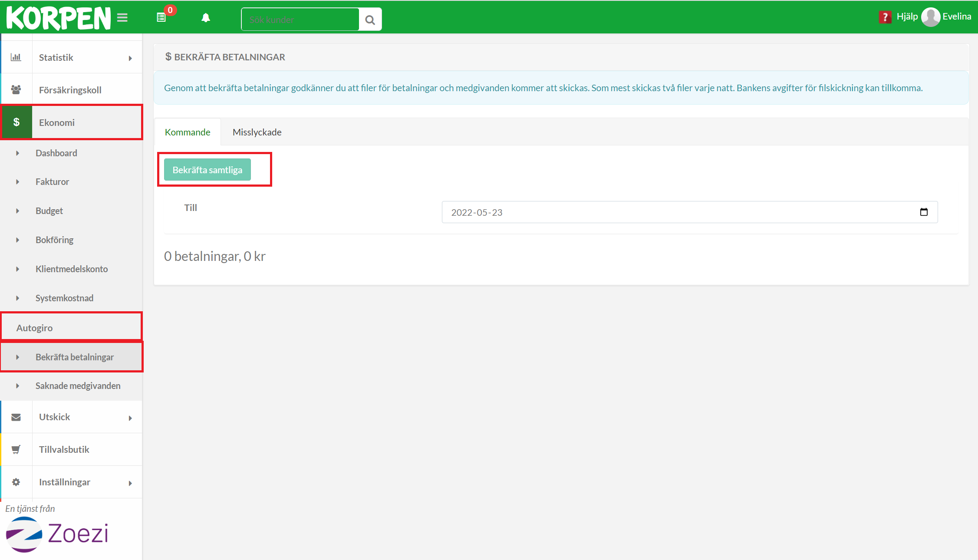Open Saknade medgivanden in sidebar
The width and height of the screenshot is (978, 560).
coord(78,385)
